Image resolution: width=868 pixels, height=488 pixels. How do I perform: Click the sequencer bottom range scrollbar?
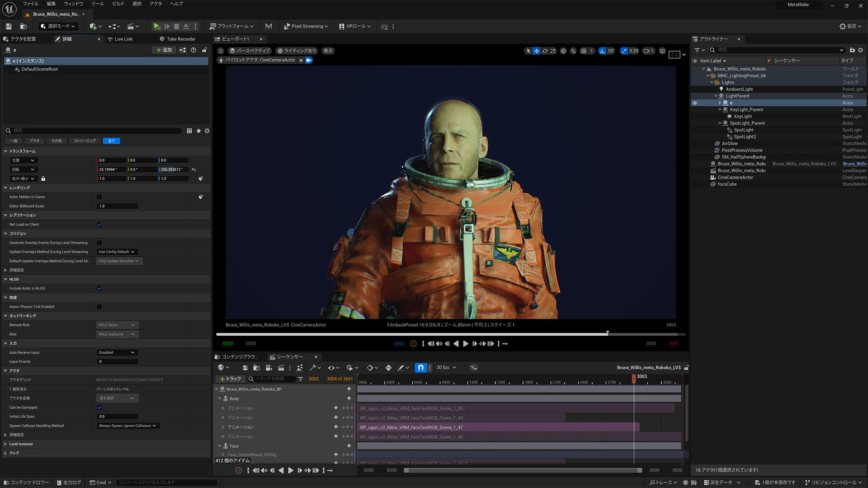(523, 470)
